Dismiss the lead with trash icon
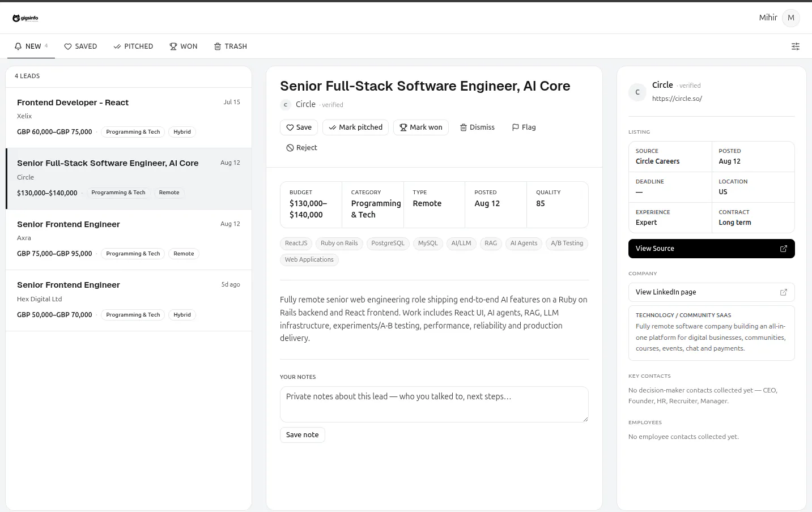The width and height of the screenshot is (812, 512). click(x=477, y=127)
